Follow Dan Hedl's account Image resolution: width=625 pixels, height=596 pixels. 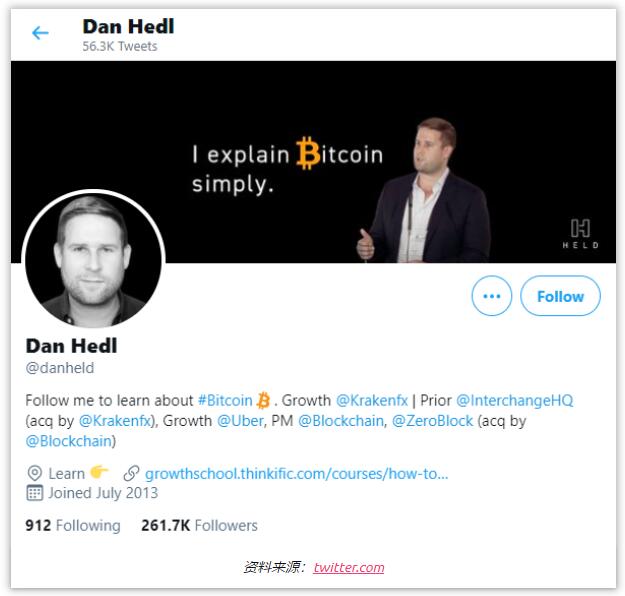560,296
